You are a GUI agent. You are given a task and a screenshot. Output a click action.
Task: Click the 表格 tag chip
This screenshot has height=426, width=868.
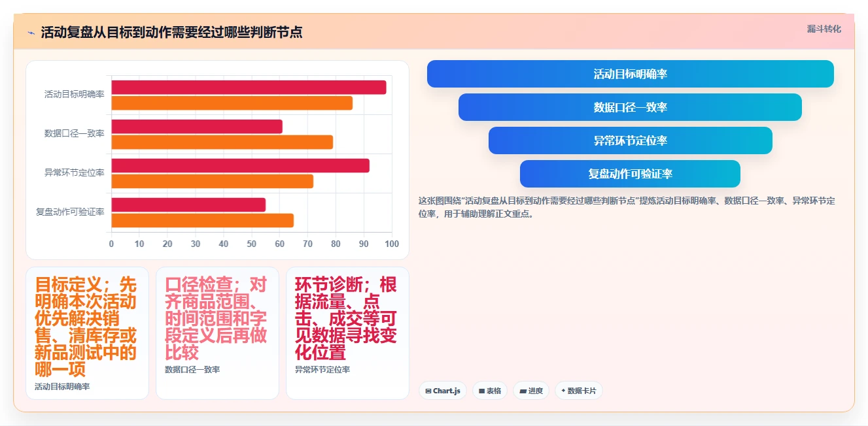[490, 391]
